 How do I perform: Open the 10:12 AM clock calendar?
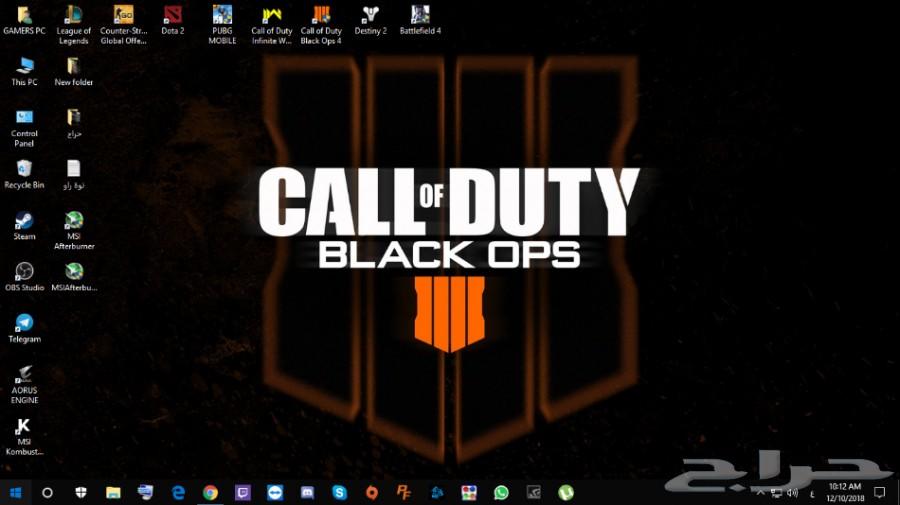click(845, 492)
